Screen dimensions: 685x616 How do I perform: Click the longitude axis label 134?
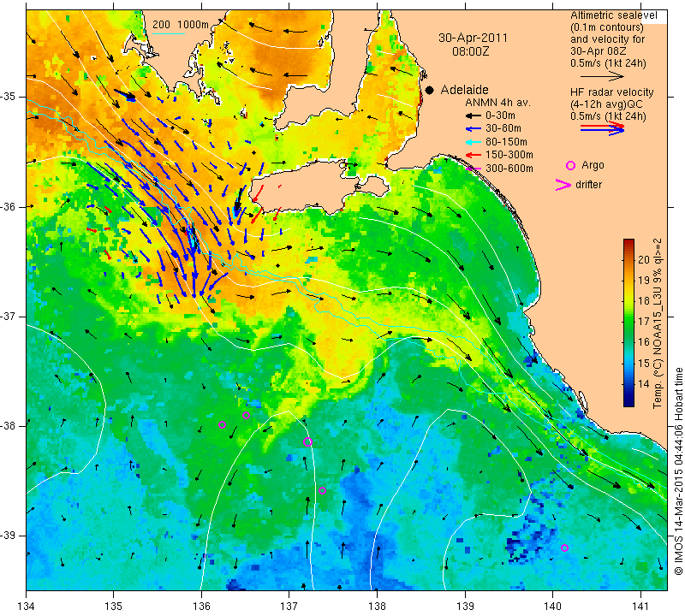click(x=27, y=607)
